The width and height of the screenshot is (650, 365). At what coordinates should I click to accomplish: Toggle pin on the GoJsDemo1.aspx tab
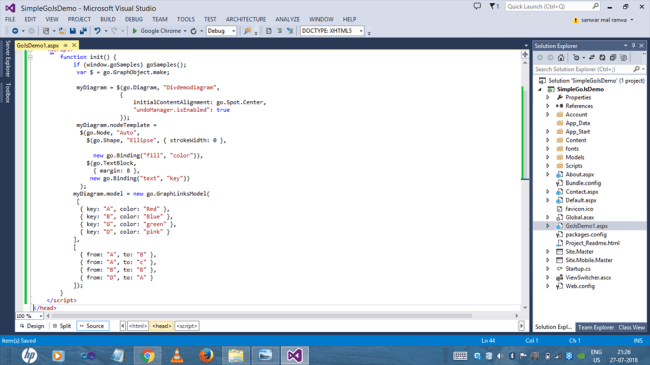pyautogui.click(x=65, y=45)
